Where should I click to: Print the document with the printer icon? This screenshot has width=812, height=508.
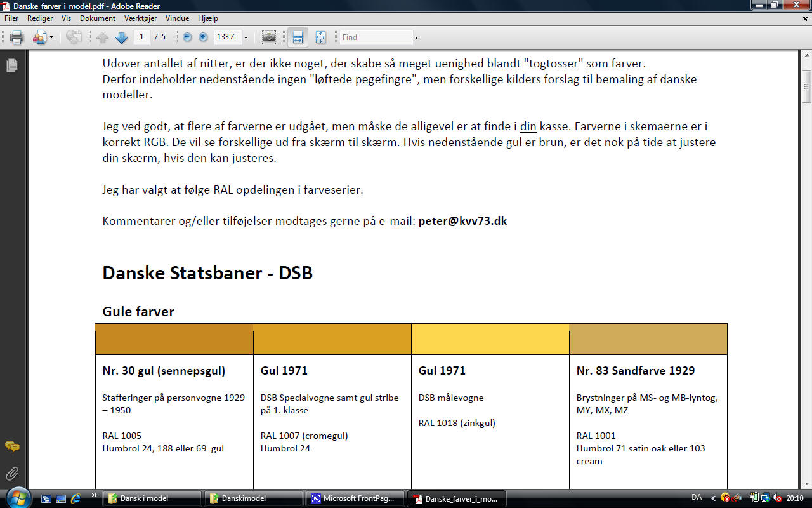click(17, 37)
